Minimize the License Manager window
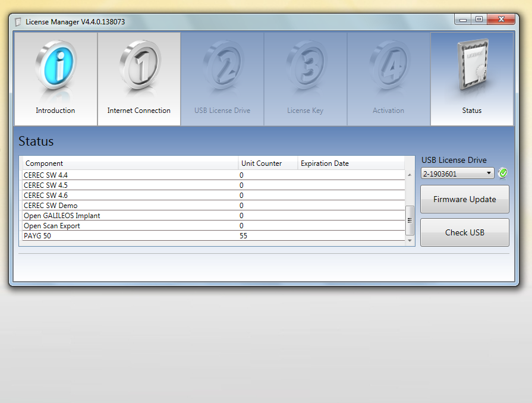 click(463, 20)
